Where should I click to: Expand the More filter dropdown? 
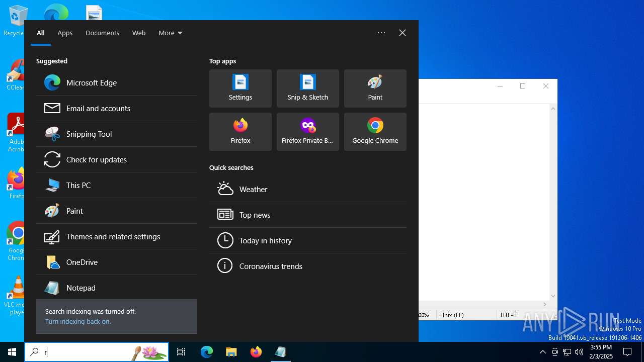tap(171, 33)
